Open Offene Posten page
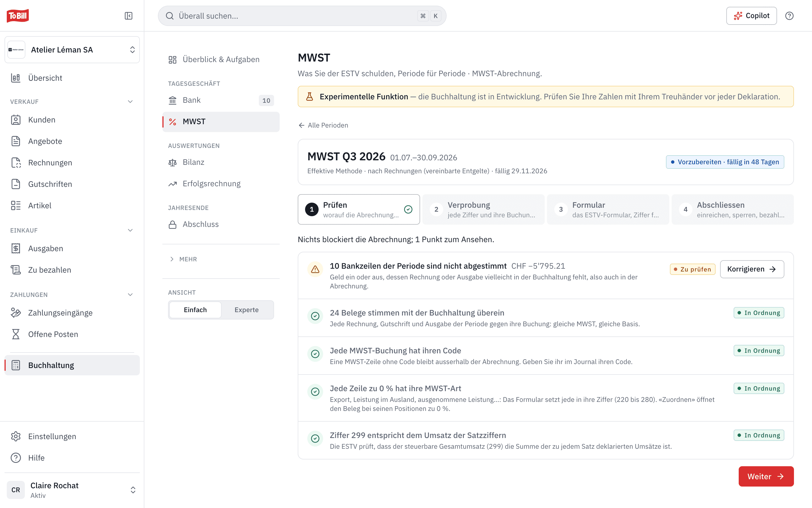The width and height of the screenshot is (812, 508). tap(72, 334)
